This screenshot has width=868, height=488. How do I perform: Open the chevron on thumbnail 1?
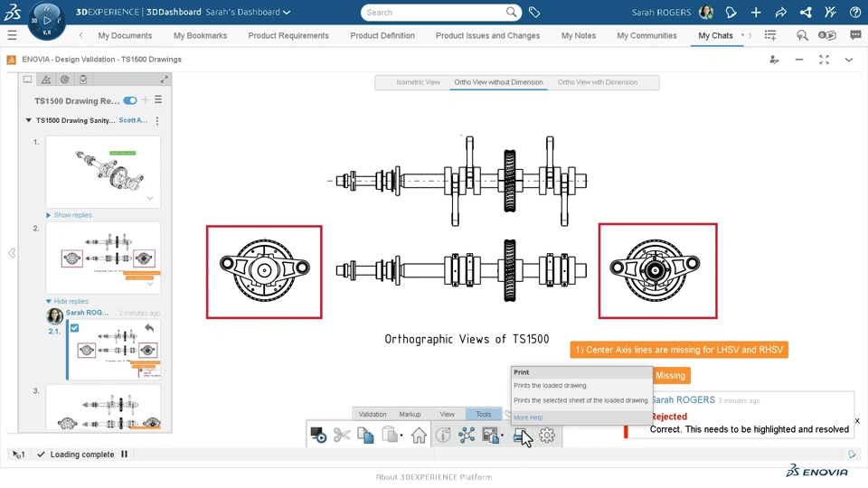tap(150, 198)
